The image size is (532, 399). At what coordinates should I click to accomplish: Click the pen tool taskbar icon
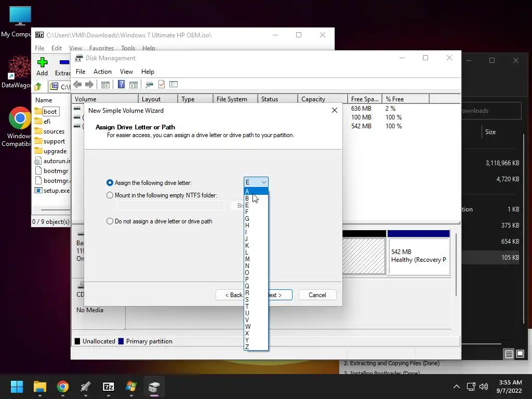coord(86,387)
